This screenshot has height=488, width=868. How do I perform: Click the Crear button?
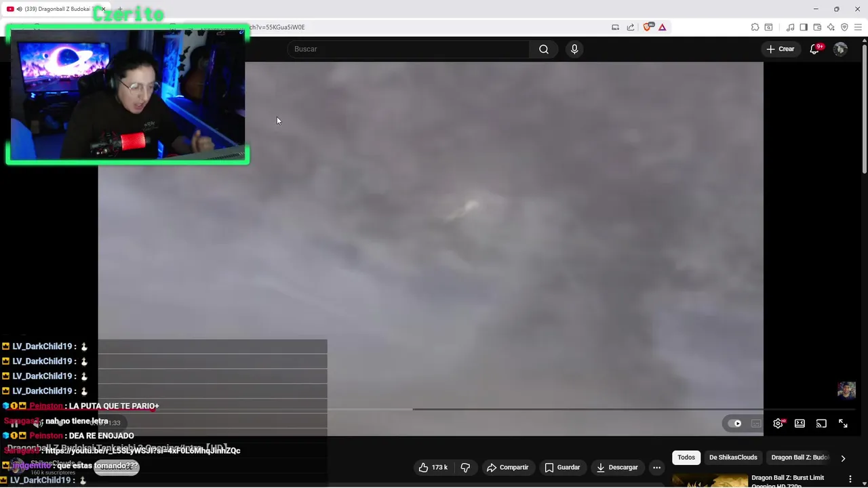[781, 49]
